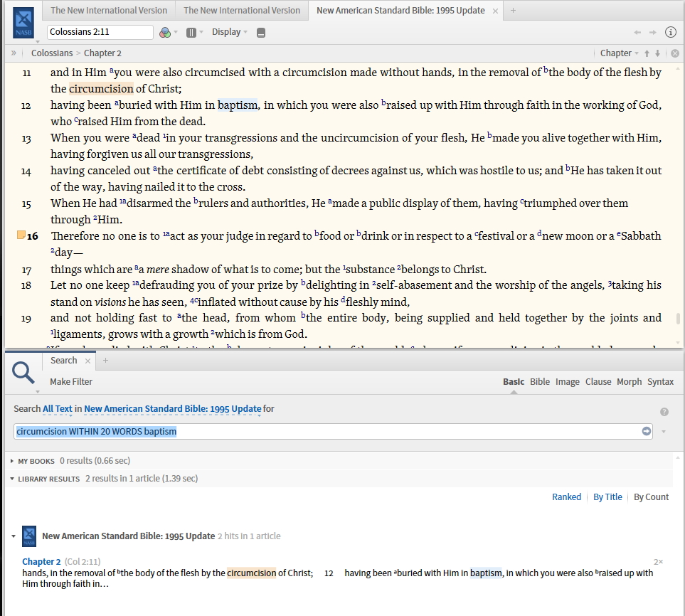
Task: Open the Search panel menu arrow under magnifier
Action: [x=38, y=391]
